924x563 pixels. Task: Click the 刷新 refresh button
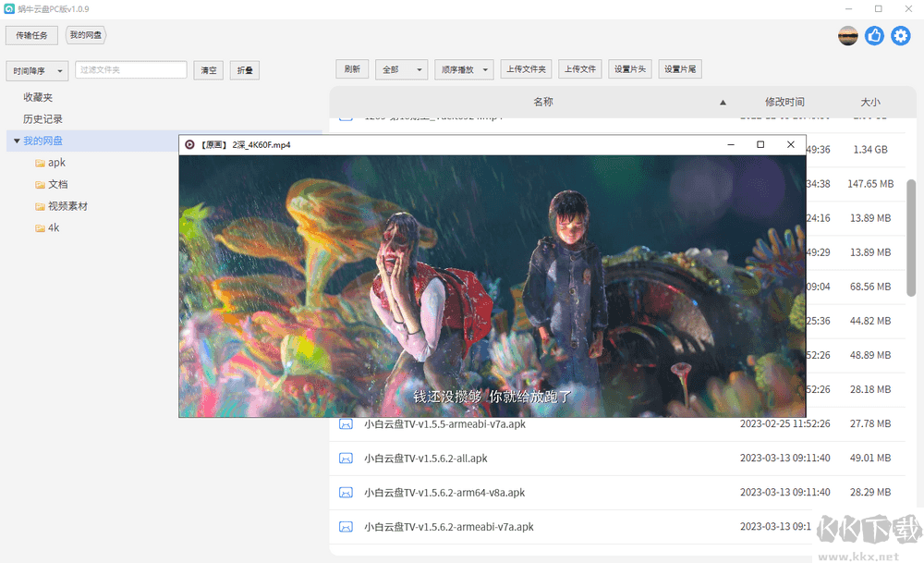pos(351,68)
